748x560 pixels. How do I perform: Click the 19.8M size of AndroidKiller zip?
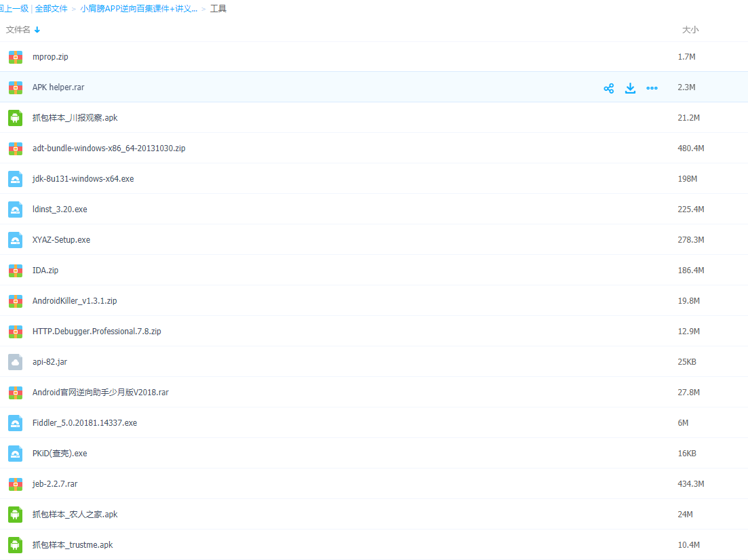(x=689, y=301)
